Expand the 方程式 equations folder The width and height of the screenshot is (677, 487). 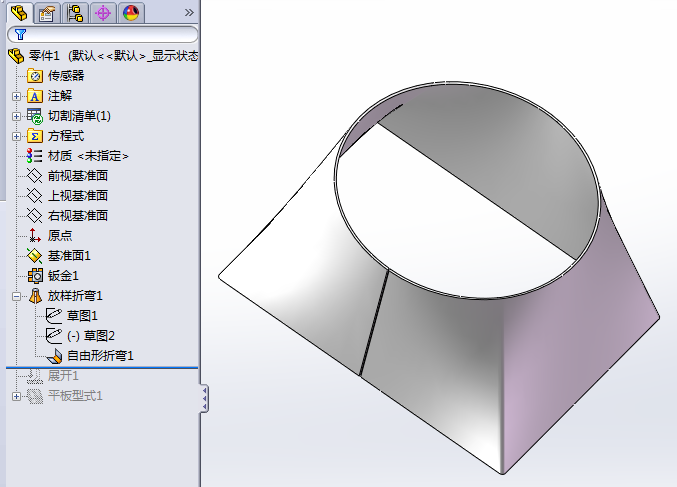[x=16, y=136]
